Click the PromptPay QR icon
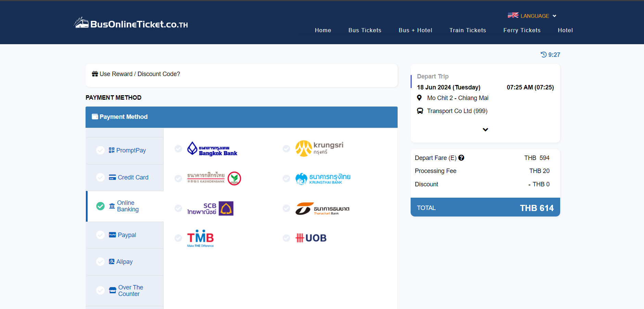 coord(112,150)
